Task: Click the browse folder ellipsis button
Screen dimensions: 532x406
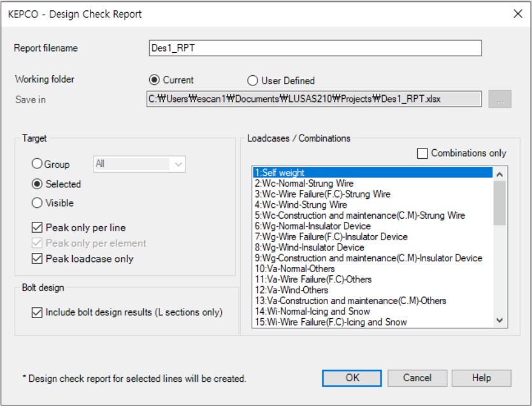Action: tap(500, 100)
